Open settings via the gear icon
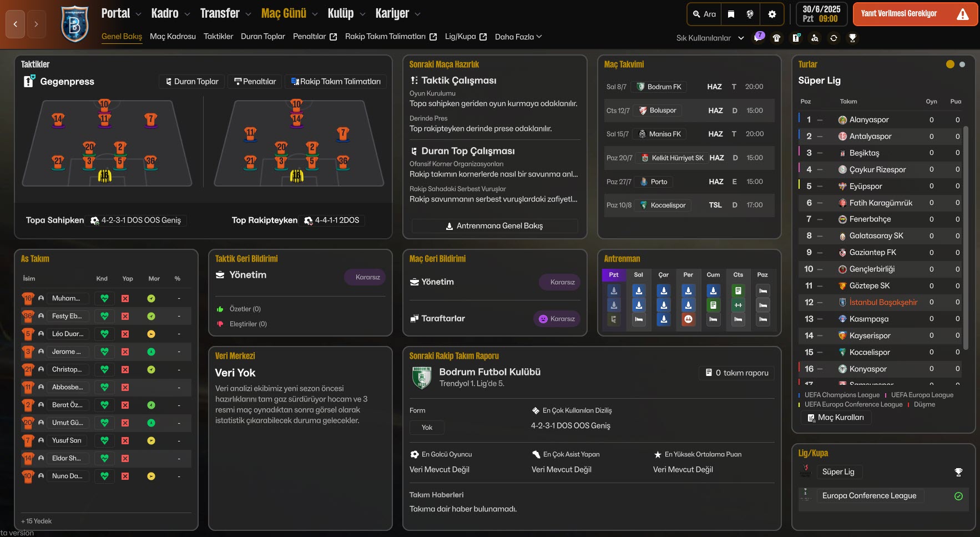Viewport: 980px width, 537px height. [x=772, y=14]
